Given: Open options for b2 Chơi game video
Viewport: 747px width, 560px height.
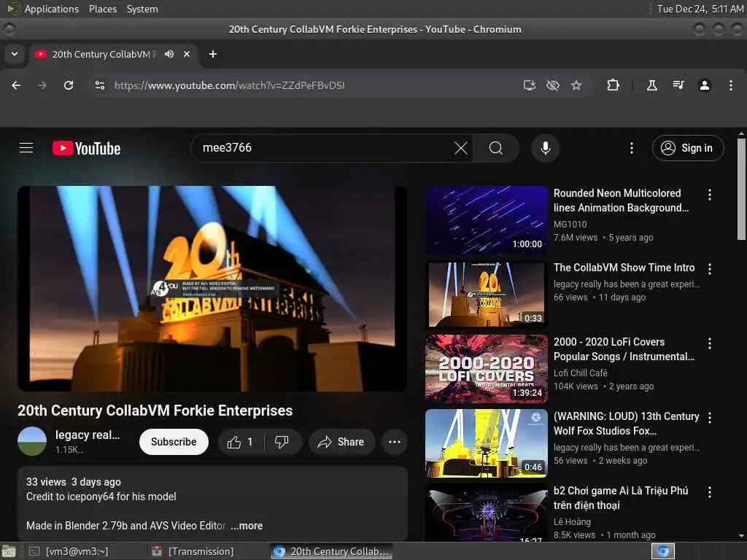Looking at the screenshot, I should (710, 492).
